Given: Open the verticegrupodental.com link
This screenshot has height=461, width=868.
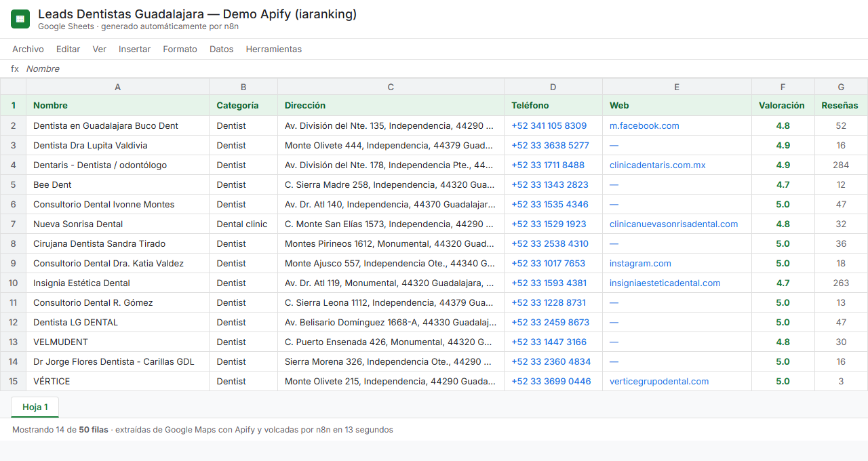Looking at the screenshot, I should pos(659,381).
